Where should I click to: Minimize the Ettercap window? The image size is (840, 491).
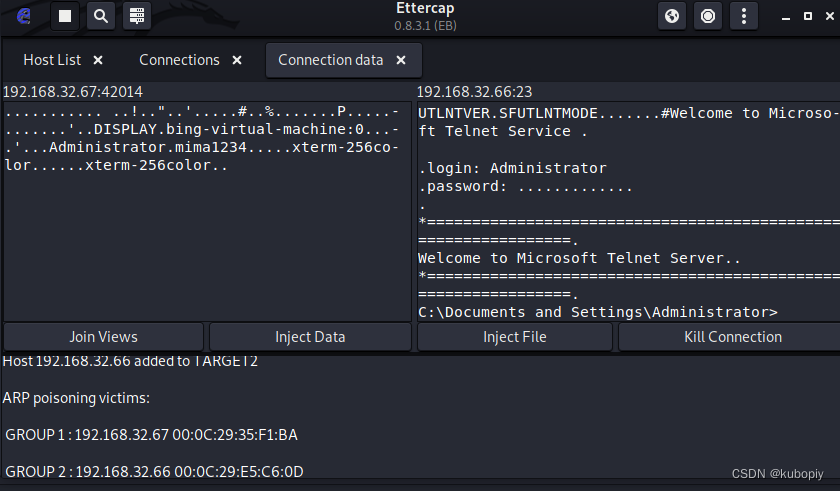(786, 17)
